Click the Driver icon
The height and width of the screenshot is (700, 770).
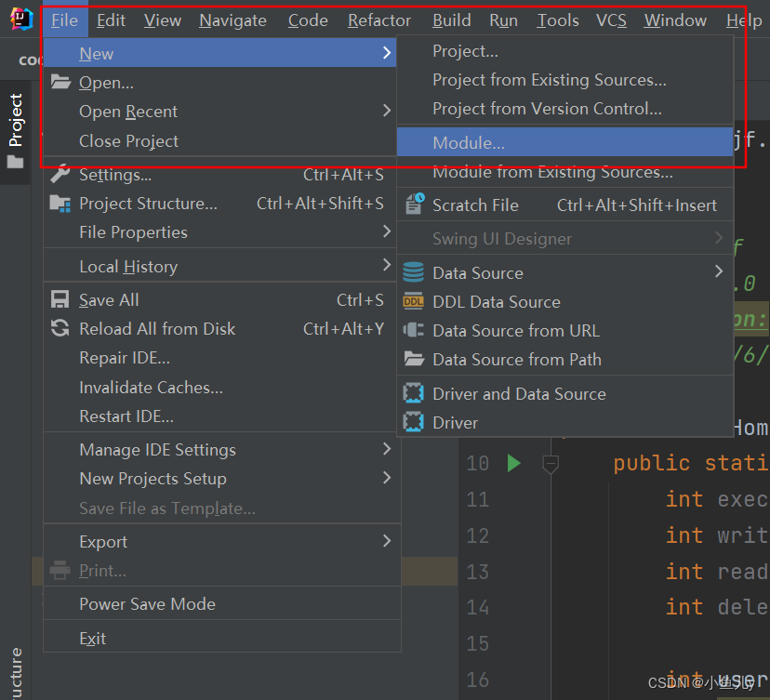(414, 422)
